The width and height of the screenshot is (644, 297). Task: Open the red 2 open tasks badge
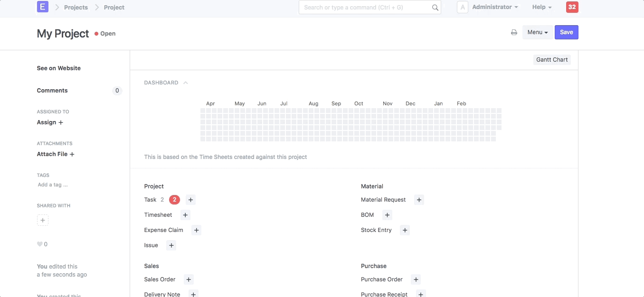tap(174, 200)
